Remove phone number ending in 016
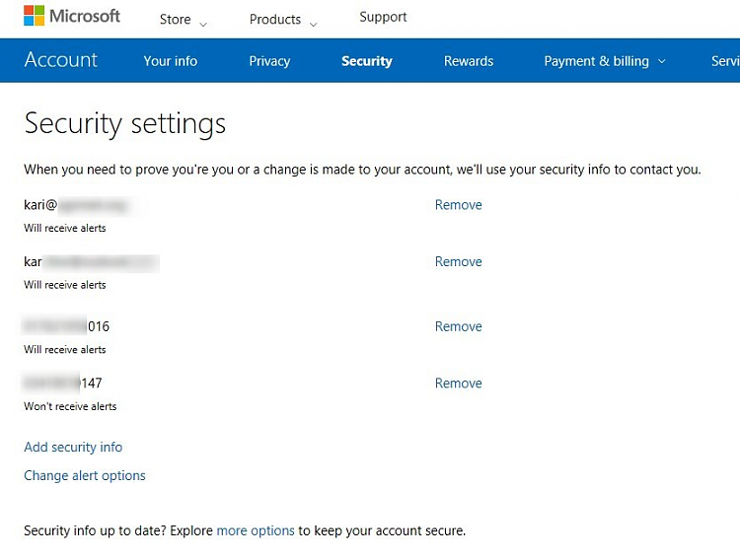 pyautogui.click(x=458, y=326)
